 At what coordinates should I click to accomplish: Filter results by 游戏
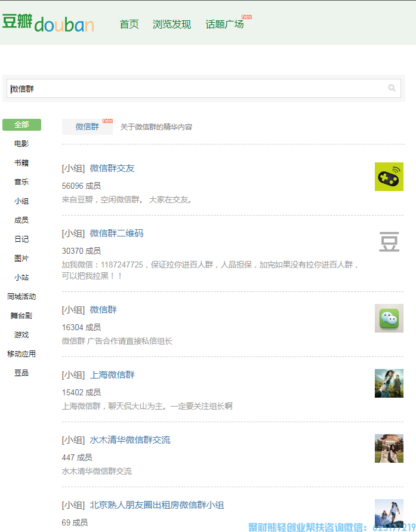coord(21,335)
